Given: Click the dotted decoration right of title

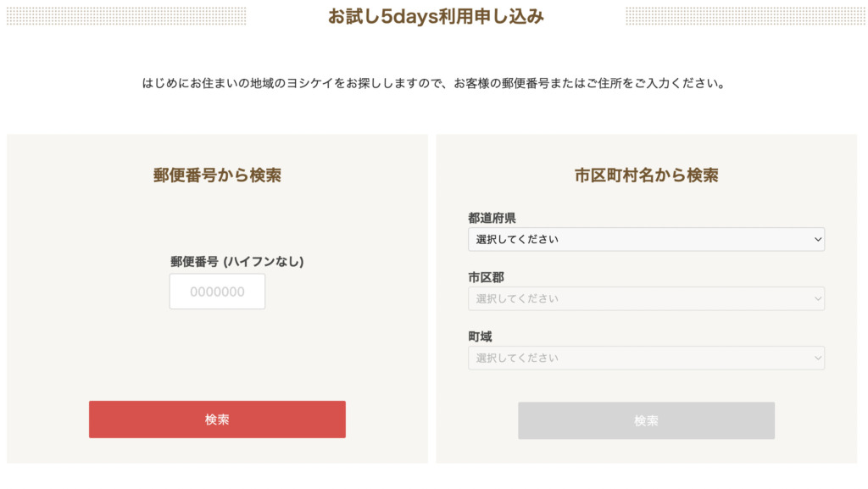Looking at the screenshot, I should 745,16.
